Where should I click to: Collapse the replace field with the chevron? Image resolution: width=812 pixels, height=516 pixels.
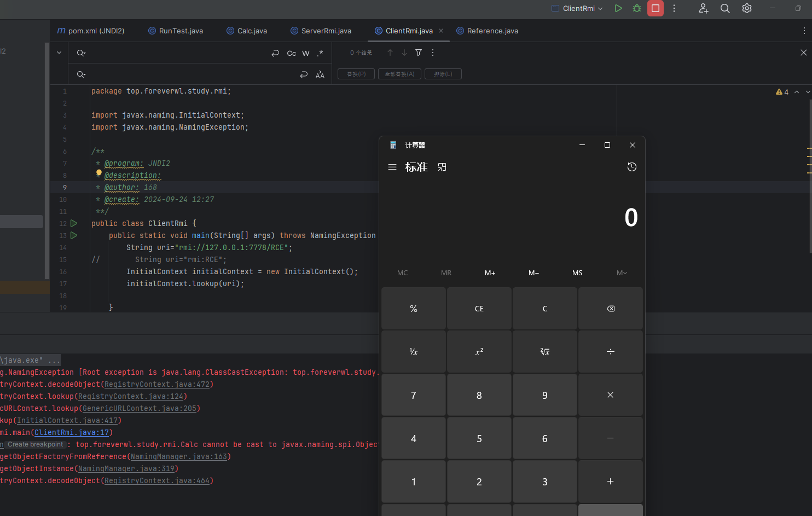pyautogui.click(x=59, y=53)
